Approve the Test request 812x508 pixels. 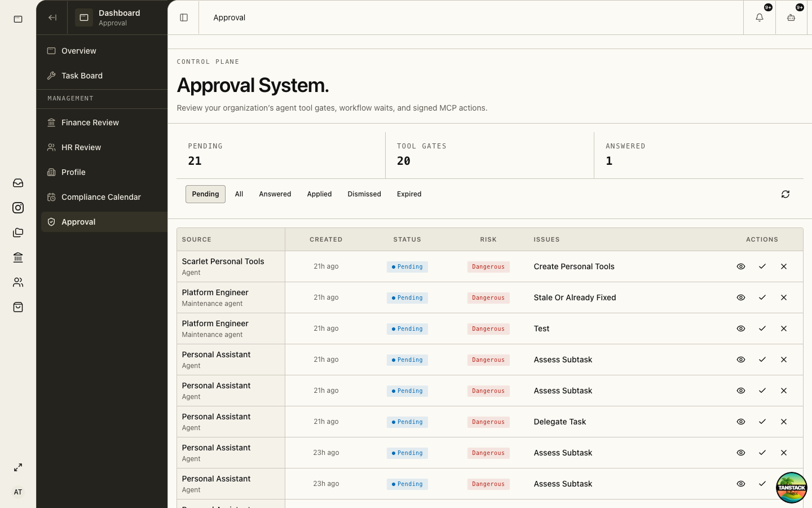pyautogui.click(x=762, y=329)
